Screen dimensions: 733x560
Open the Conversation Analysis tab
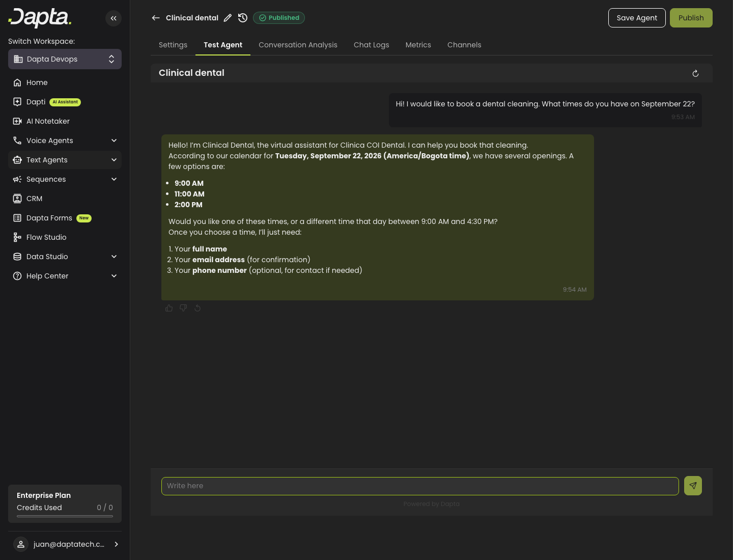(298, 45)
